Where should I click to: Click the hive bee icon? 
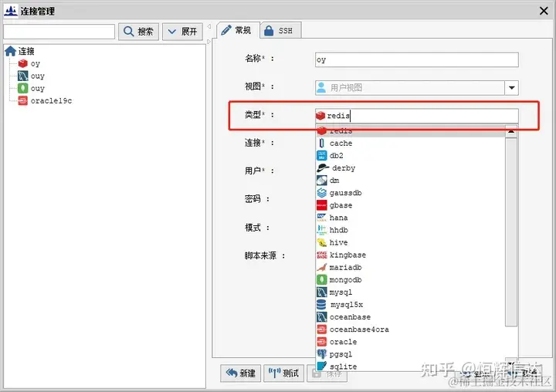click(321, 242)
